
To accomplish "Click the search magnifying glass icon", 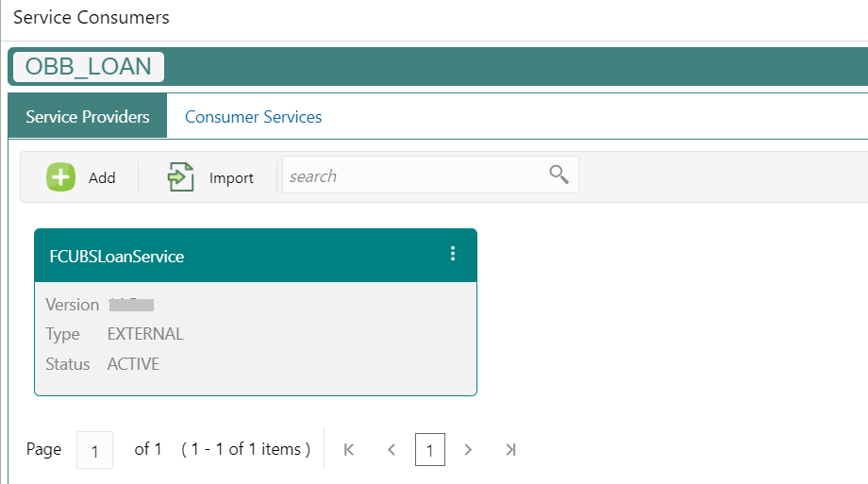I will [x=559, y=175].
